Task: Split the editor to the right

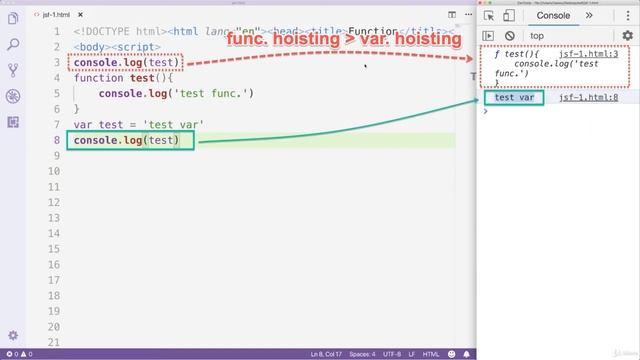Action: click(x=452, y=15)
